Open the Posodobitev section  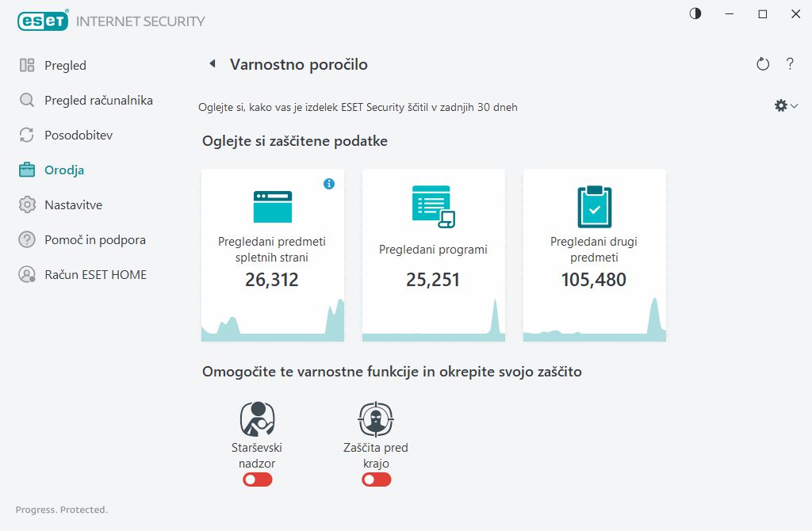[79, 136]
